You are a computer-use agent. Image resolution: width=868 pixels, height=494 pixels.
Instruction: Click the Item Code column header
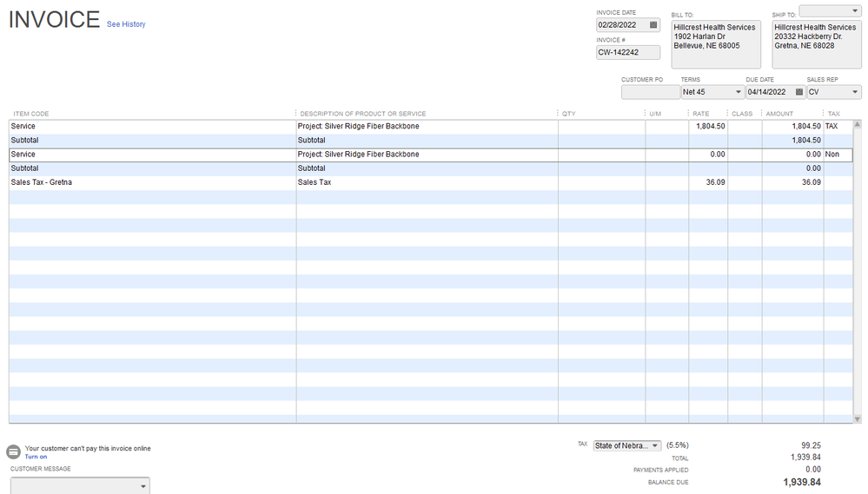[x=31, y=114]
